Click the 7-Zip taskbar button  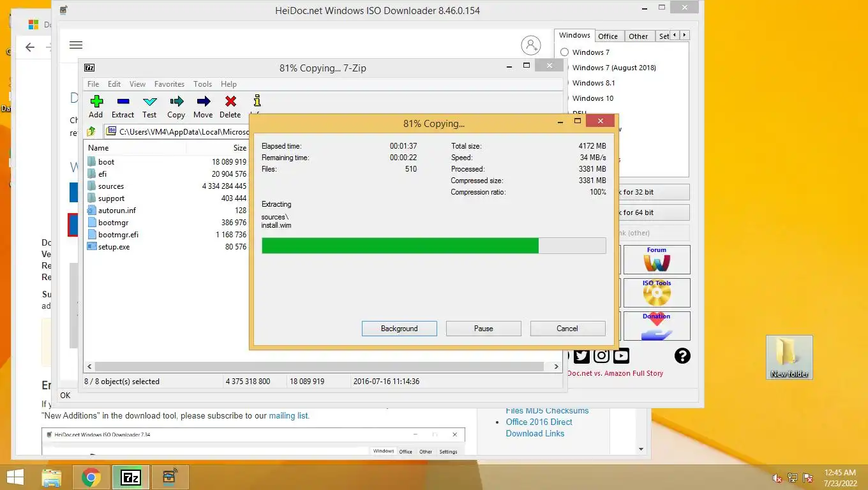[x=131, y=477]
